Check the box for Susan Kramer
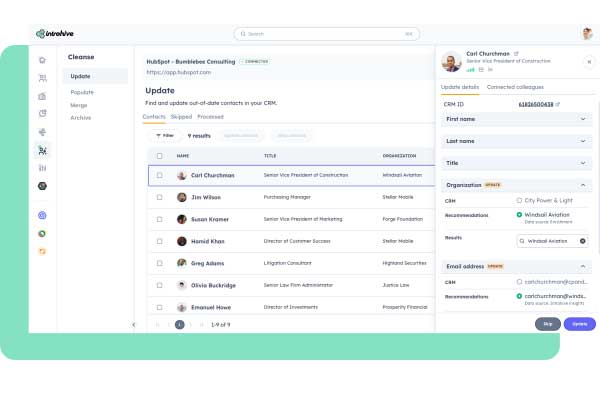 160,219
